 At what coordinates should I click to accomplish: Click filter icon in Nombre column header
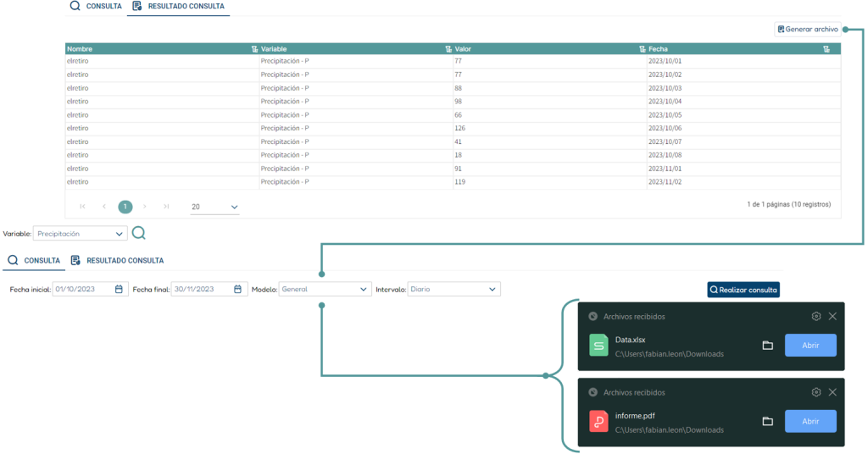(254, 49)
